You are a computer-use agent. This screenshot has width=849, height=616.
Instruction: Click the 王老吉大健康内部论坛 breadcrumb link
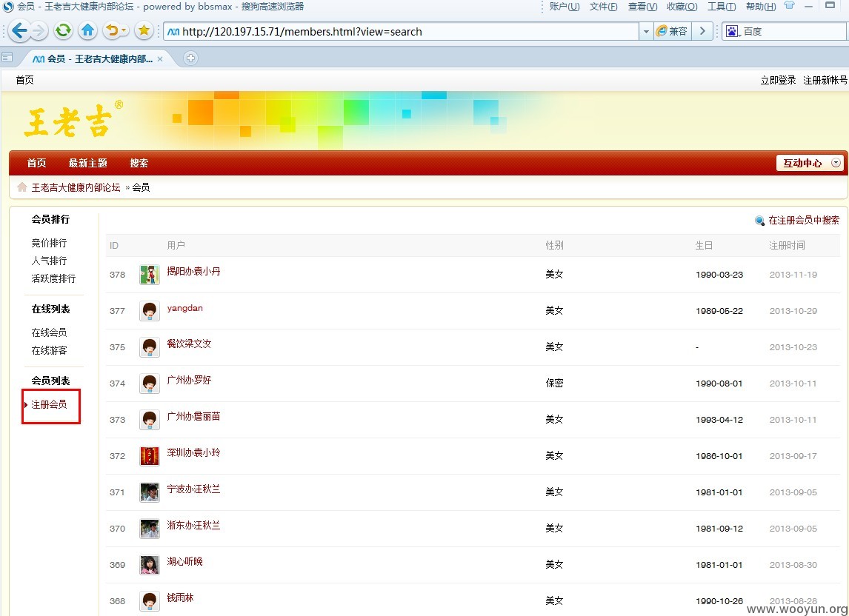76,187
